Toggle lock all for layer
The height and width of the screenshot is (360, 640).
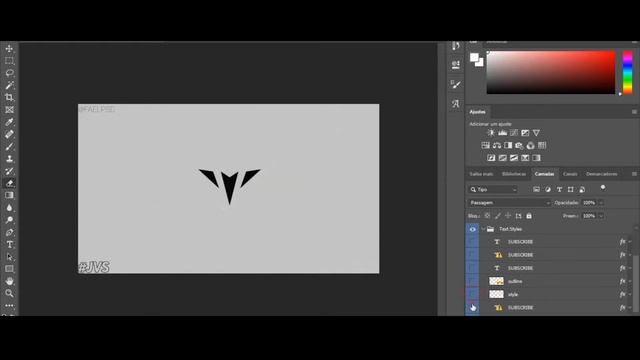(x=529, y=216)
